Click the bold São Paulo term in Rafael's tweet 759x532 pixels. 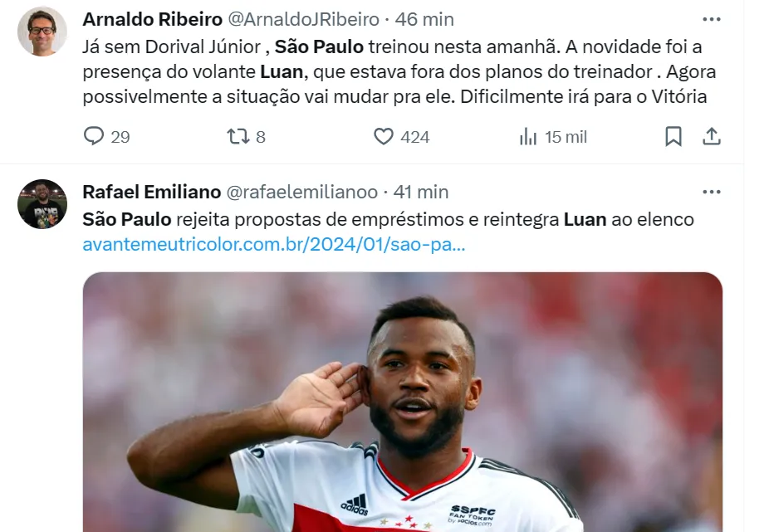coord(127,220)
